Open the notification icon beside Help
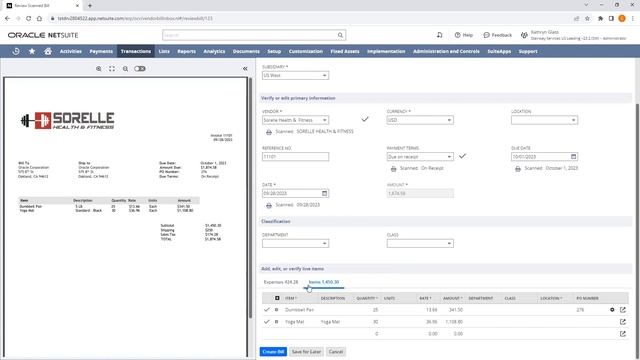This screenshot has height=360, width=640. click(440, 35)
